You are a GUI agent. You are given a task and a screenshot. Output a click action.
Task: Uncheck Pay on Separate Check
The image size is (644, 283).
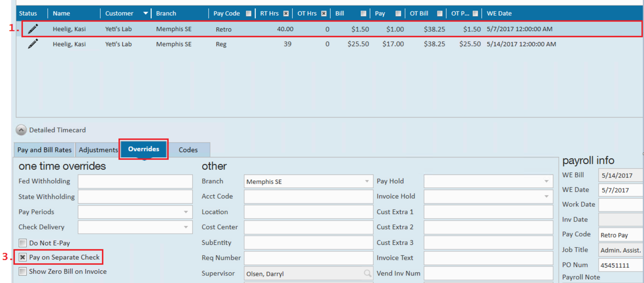tap(23, 257)
